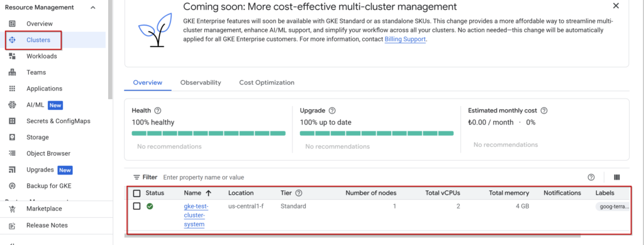Open the Teams icon in sidebar
Screen dimensions: 644x245
[13, 72]
